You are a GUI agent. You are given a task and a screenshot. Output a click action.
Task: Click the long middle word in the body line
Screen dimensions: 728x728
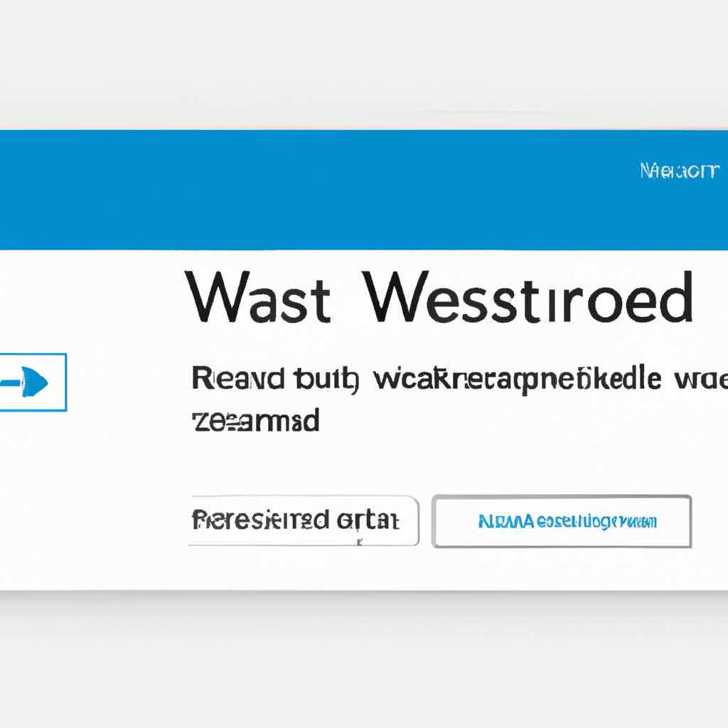(x=518, y=381)
